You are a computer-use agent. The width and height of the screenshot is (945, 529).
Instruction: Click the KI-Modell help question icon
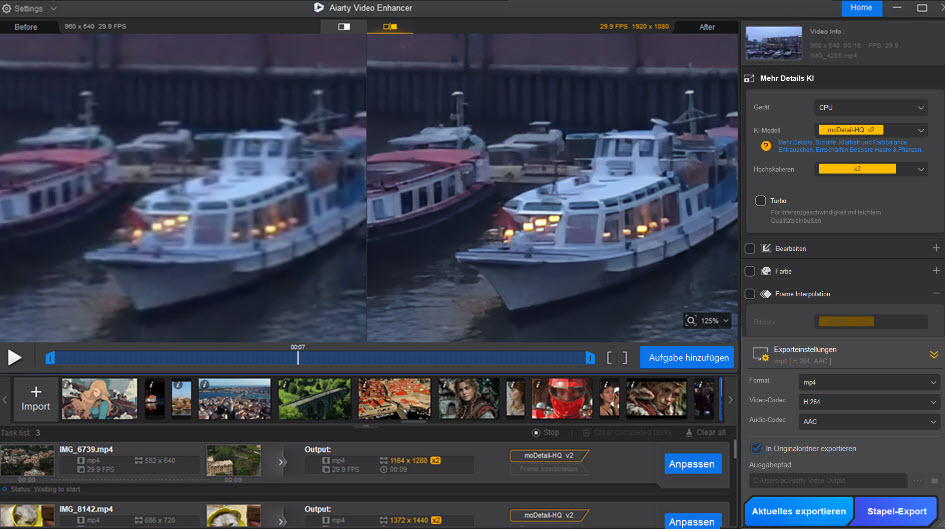tap(766, 146)
